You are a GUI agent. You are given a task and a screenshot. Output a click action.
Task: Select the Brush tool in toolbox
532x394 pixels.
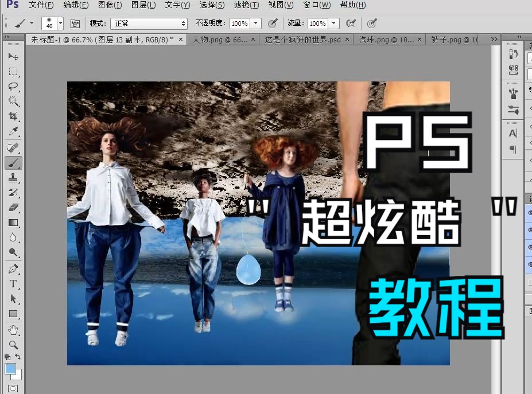(x=13, y=163)
